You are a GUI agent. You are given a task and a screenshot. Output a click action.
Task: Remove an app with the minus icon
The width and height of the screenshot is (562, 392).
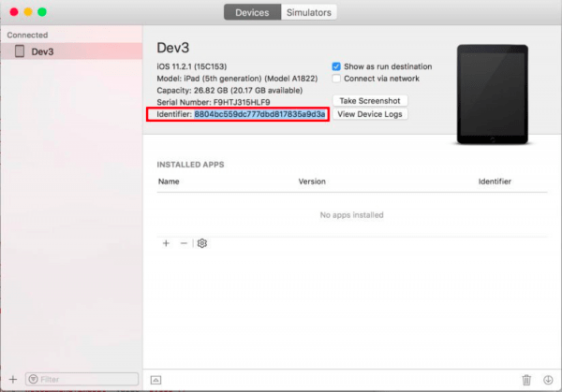(184, 243)
